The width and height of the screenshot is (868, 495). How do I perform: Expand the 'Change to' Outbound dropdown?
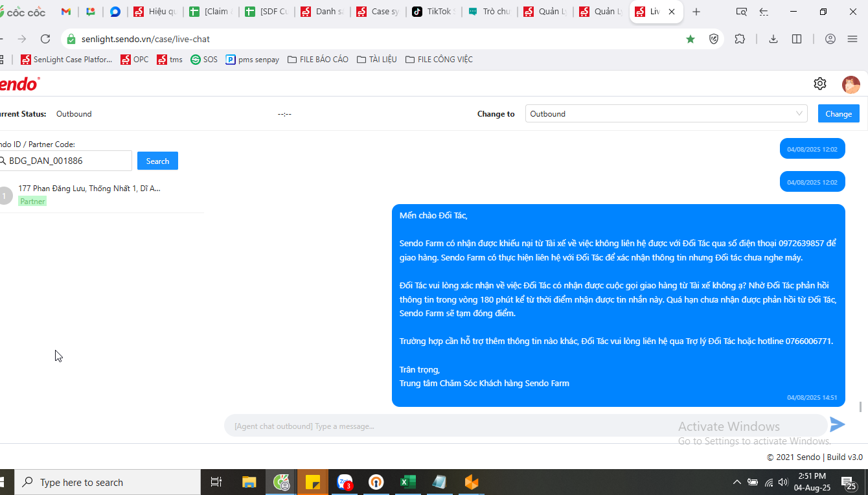[x=667, y=113]
